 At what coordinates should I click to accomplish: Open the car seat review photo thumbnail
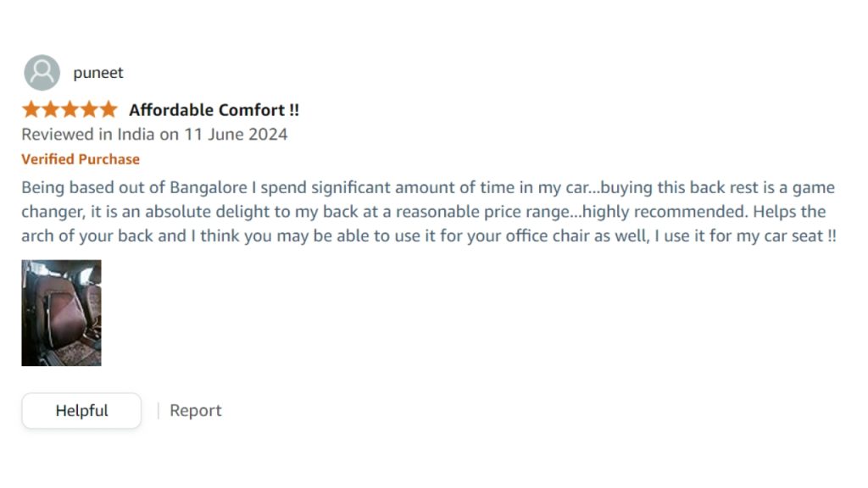pos(61,313)
